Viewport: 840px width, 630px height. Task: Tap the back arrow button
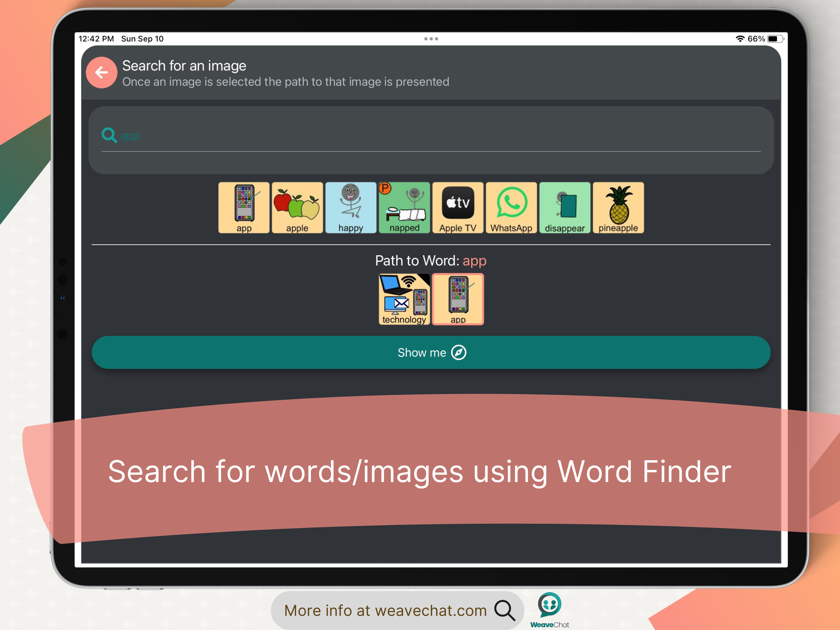(101, 72)
